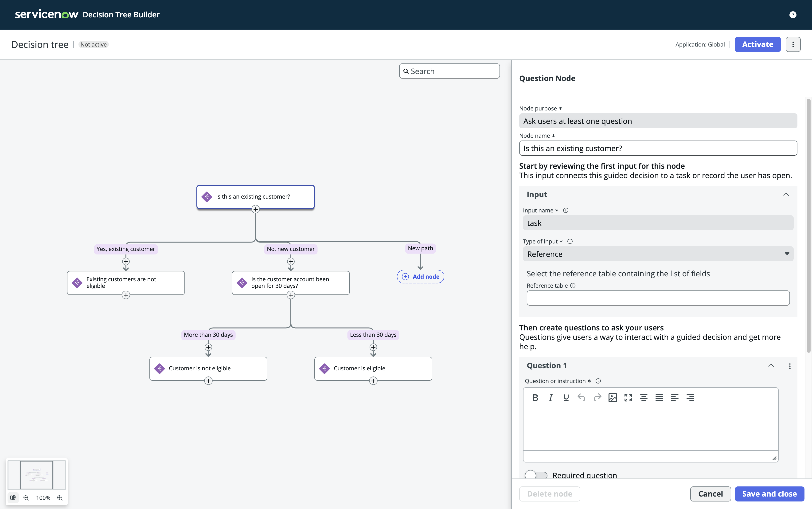Click the Node purpose field

click(658, 121)
